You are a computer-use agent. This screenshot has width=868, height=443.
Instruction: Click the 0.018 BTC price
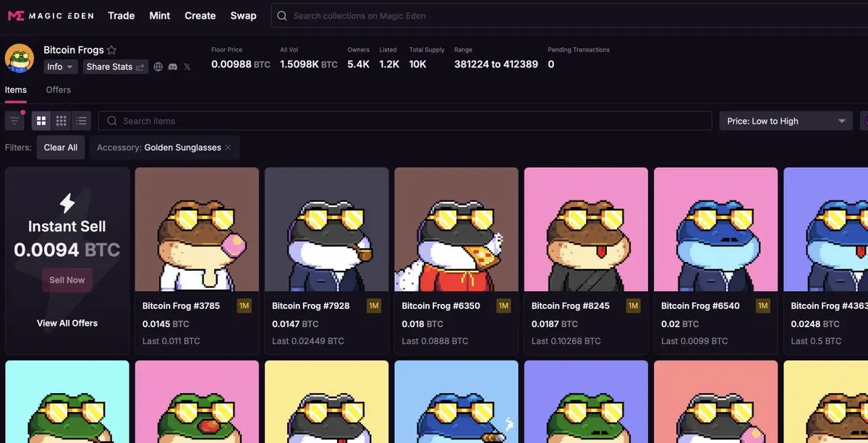point(423,324)
